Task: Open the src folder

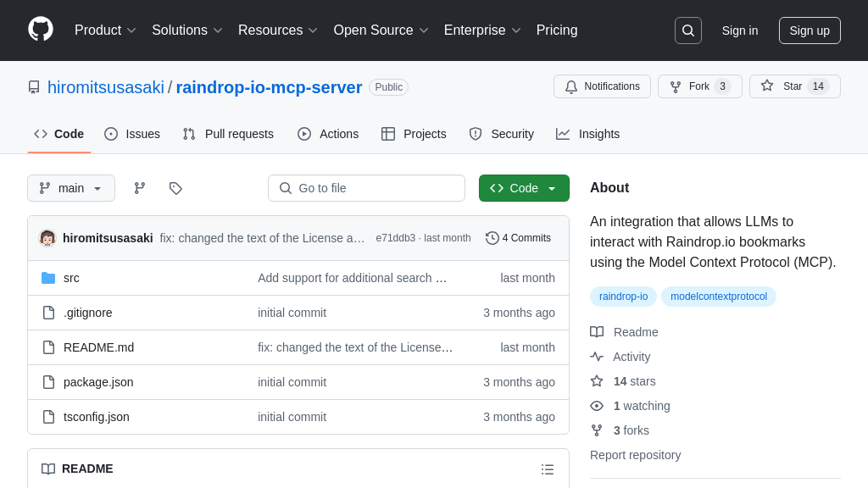Action: (71, 278)
